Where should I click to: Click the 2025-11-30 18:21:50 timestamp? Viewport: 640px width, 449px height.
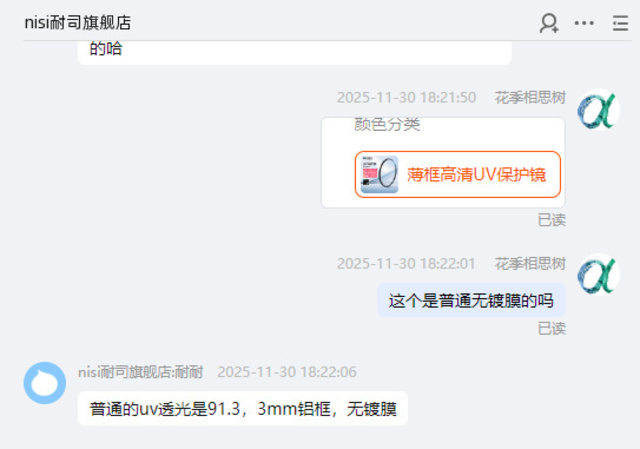[407, 98]
